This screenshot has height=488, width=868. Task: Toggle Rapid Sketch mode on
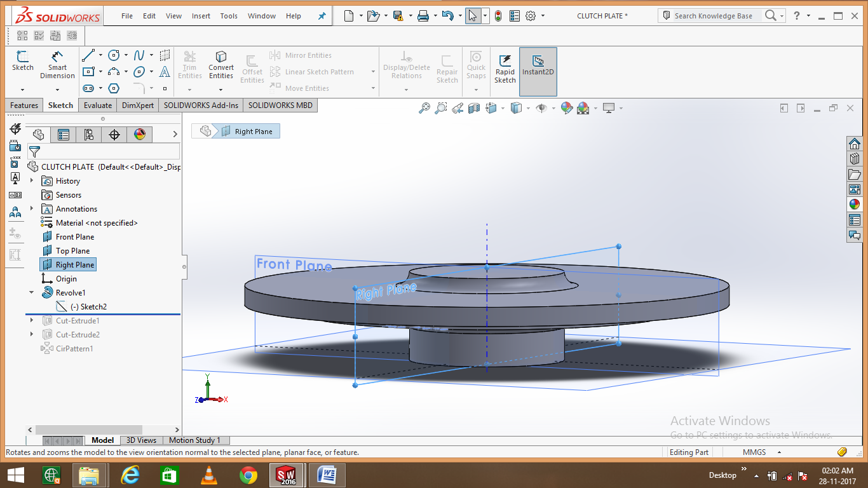pyautogui.click(x=505, y=66)
